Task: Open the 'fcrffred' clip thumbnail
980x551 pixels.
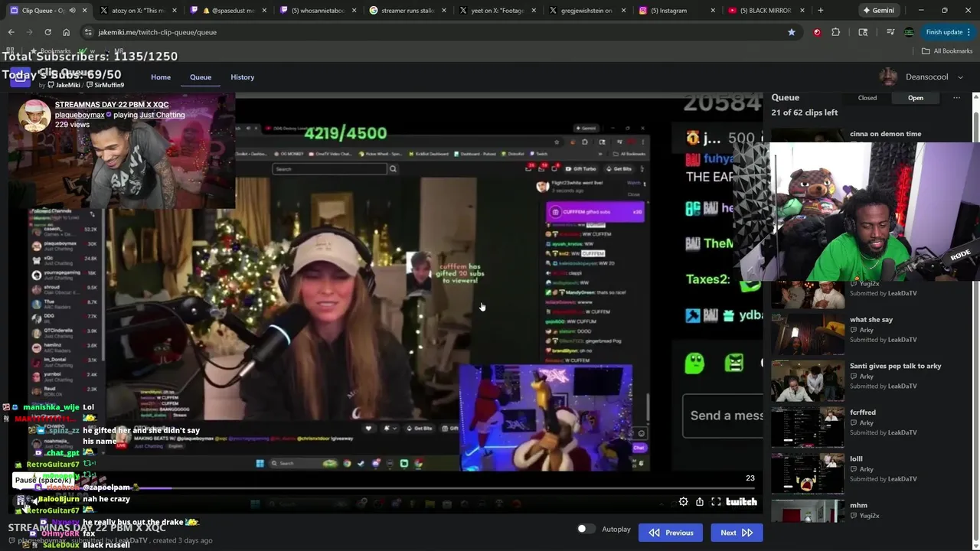Action: pyautogui.click(x=807, y=427)
